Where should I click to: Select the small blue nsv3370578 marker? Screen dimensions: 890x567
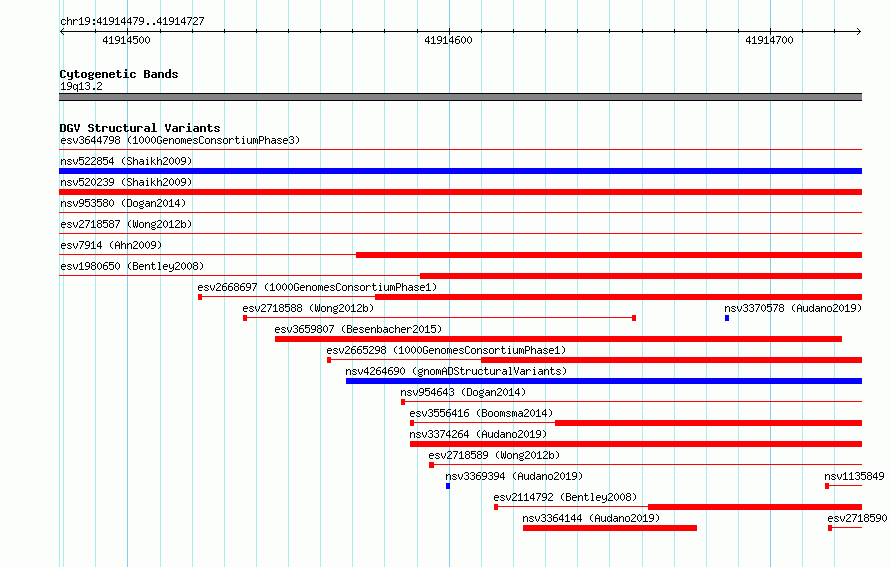point(727,318)
